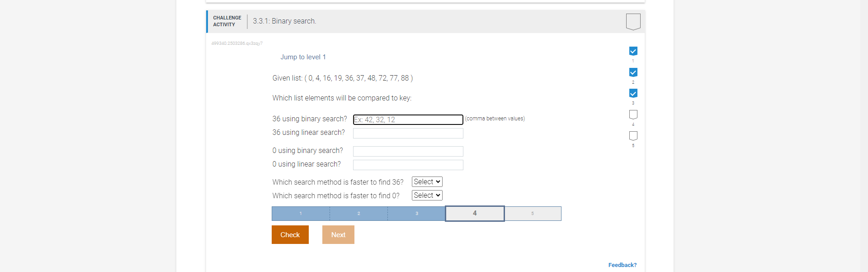
Task: Switch to progress segment 5
Action: (x=533, y=213)
